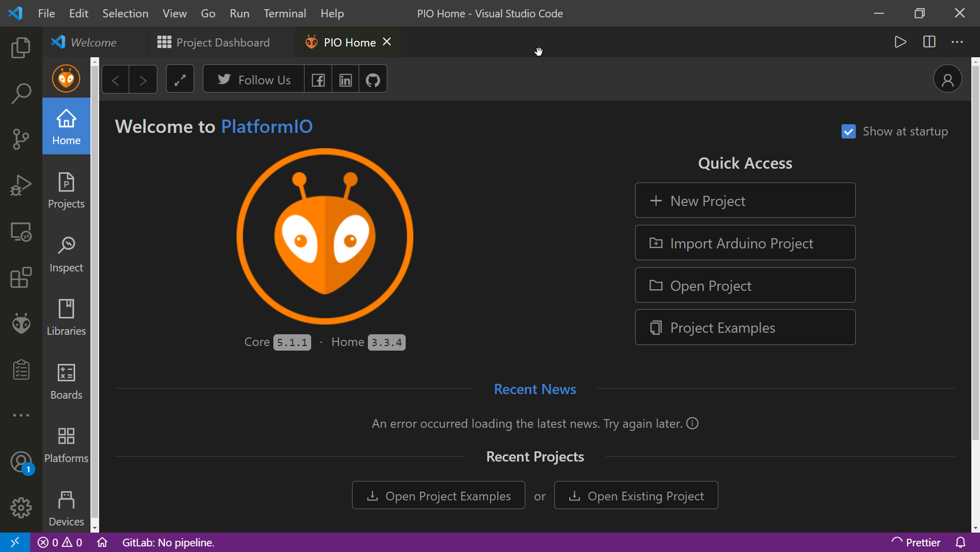Open the Explorer view in activity bar
This screenshot has height=552, width=980.
tap(21, 48)
